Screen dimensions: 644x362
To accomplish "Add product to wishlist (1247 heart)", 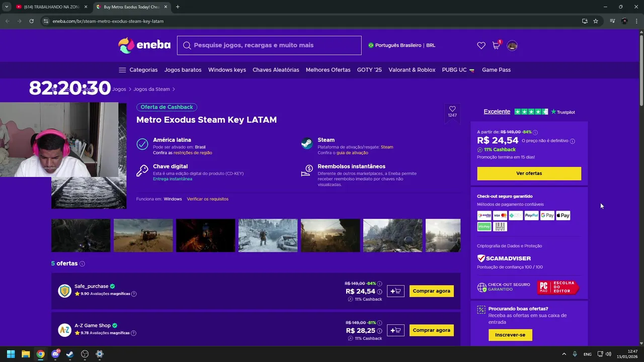I will [x=452, y=112].
